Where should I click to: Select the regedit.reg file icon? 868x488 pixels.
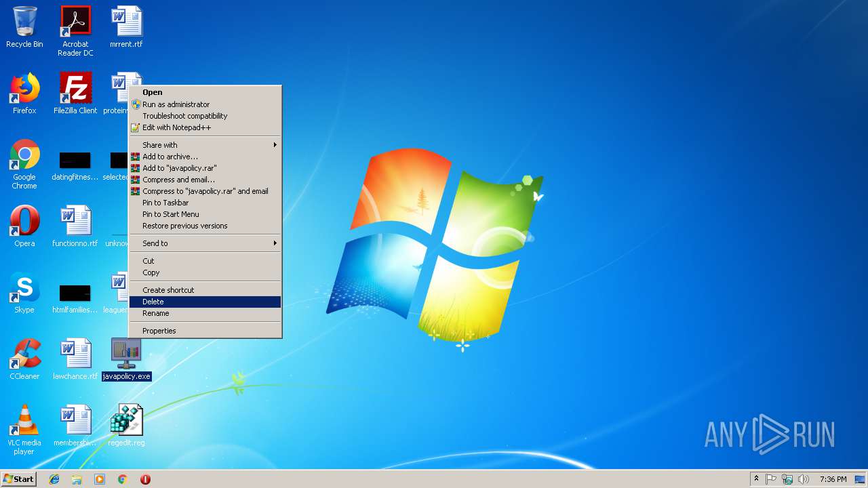126,426
